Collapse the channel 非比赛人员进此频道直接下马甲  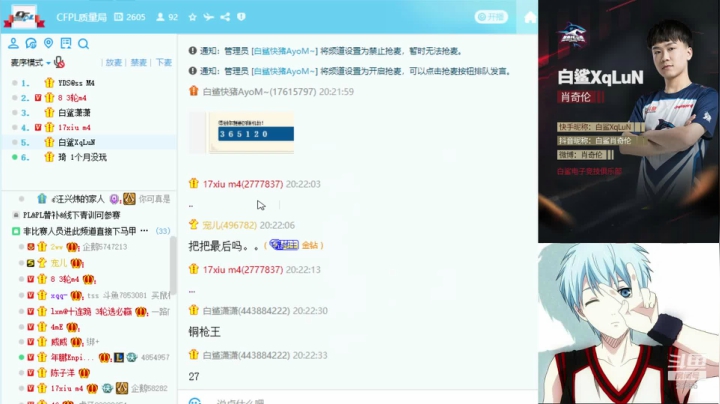16,231
